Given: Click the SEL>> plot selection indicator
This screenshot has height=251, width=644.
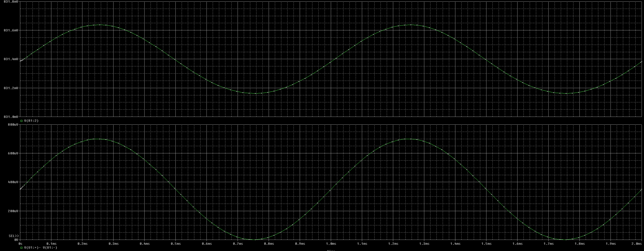Looking at the screenshot, I should 13,236.
